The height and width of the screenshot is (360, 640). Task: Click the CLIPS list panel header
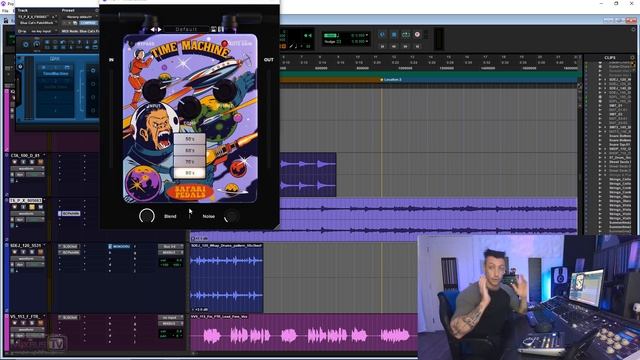pyautogui.click(x=610, y=58)
